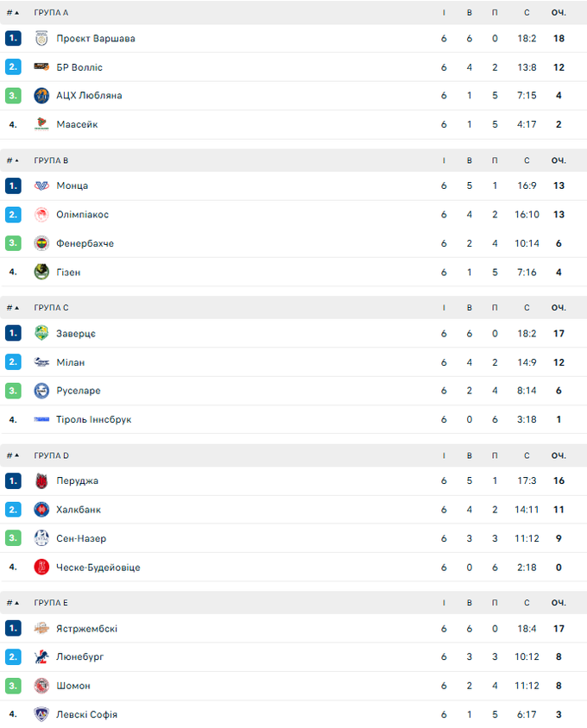The height and width of the screenshot is (728, 587).
Task: Click the green rank 3 badge for Шомон
Action: click(x=13, y=686)
